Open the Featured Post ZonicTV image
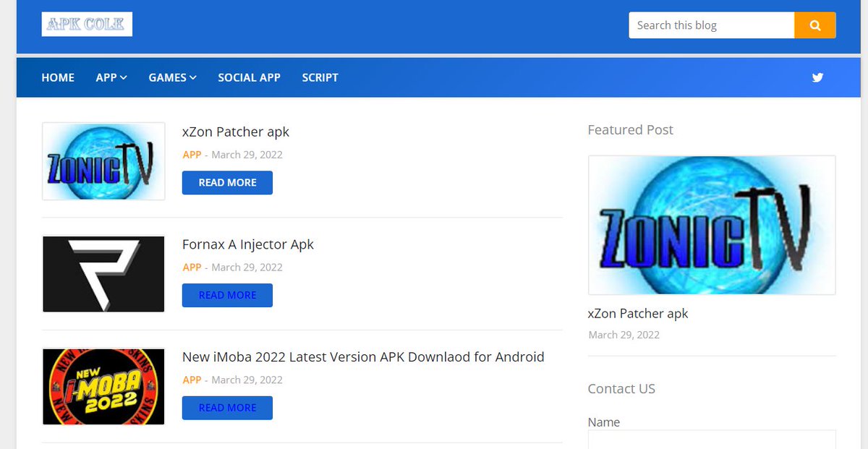The width and height of the screenshot is (868, 449). (x=712, y=225)
